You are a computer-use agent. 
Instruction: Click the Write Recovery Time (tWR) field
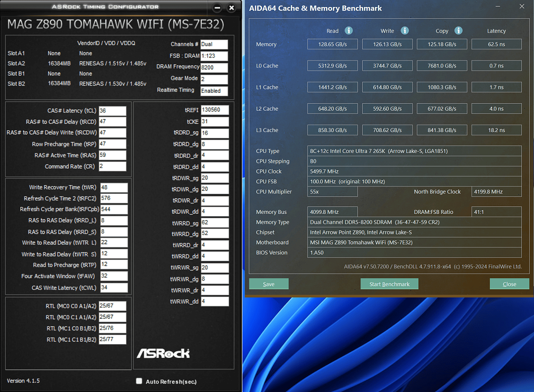coord(114,187)
